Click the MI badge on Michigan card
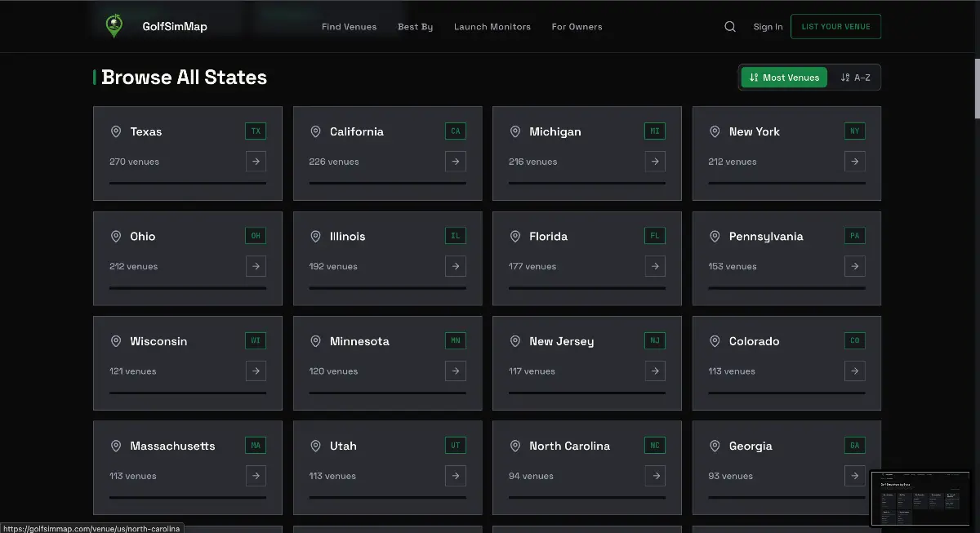Viewport: 980px width, 533px height. [655, 131]
